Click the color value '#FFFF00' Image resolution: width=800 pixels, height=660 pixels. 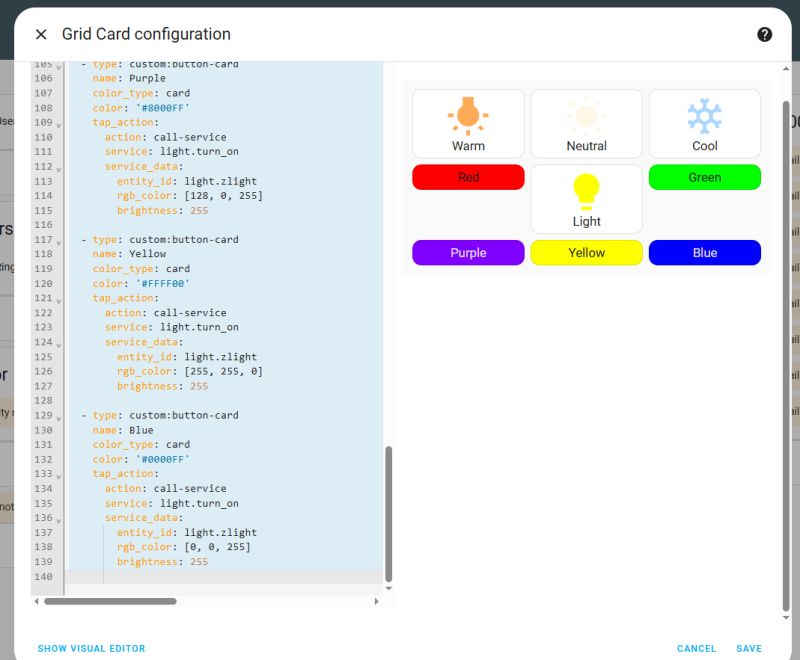pos(163,283)
